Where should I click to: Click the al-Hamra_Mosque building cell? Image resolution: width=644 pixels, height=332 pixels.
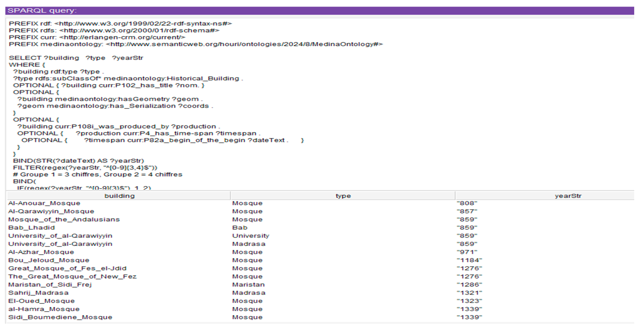coord(44,309)
